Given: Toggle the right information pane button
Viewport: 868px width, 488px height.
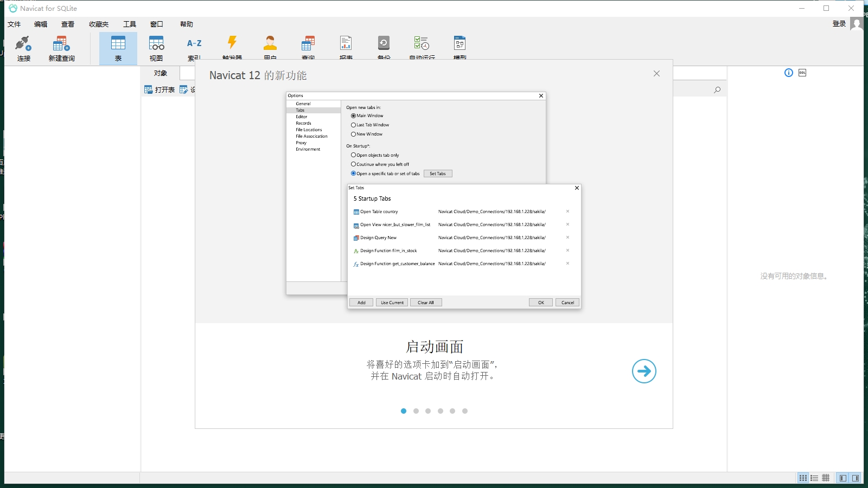Looking at the screenshot, I should (x=856, y=478).
